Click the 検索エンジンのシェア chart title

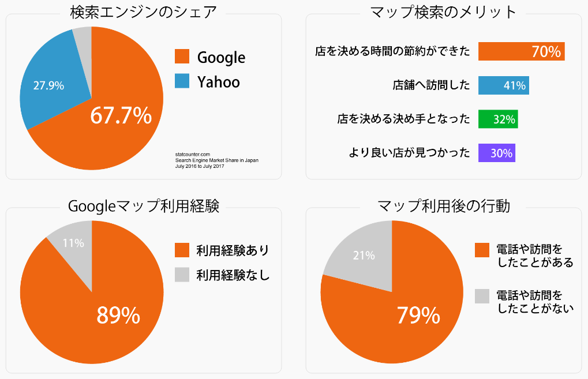(x=143, y=12)
